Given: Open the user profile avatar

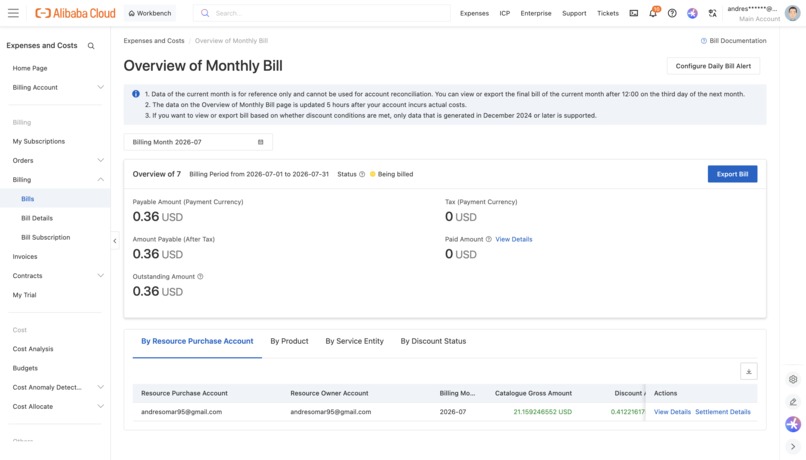Looking at the screenshot, I should [x=792, y=13].
